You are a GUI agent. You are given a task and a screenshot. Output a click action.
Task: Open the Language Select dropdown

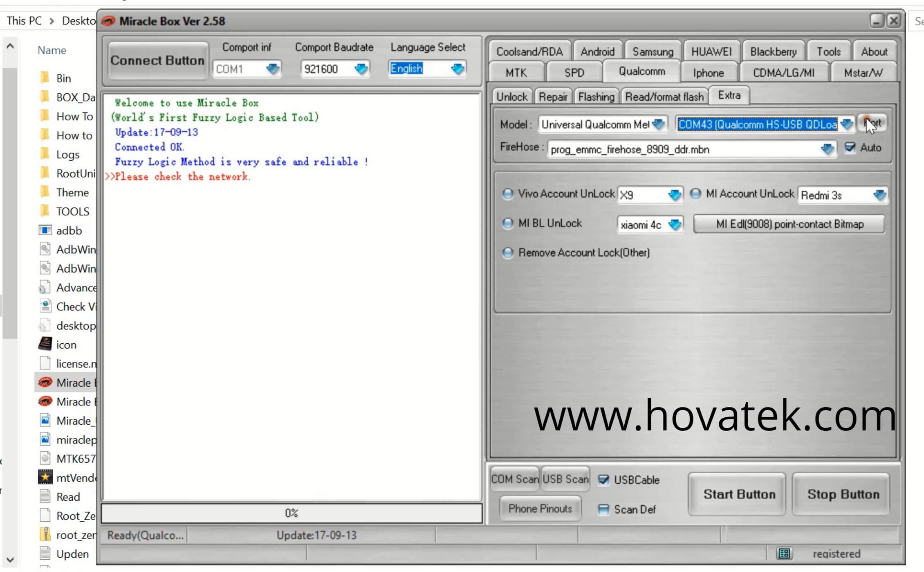(458, 68)
